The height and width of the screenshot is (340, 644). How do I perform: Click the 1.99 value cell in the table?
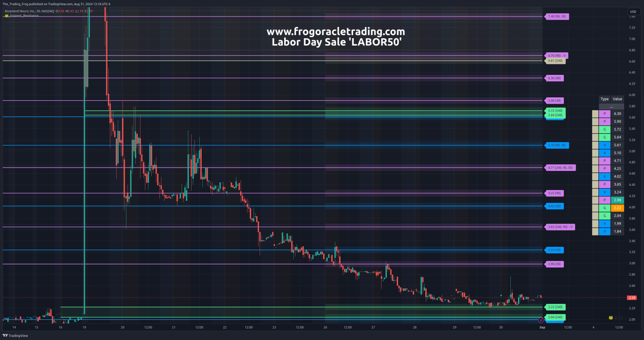pos(617,224)
